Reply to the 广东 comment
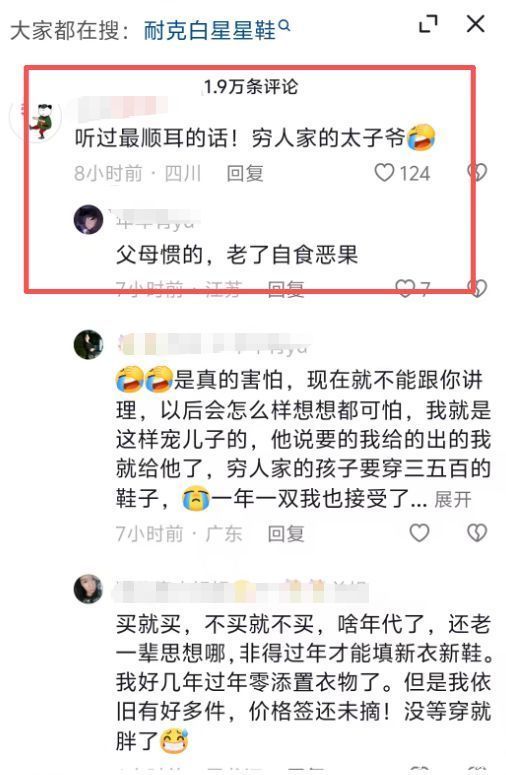506x775 pixels. point(286,534)
